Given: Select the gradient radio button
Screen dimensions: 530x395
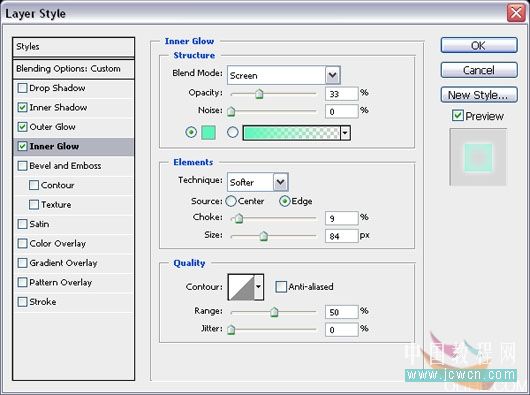Looking at the screenshot, I should point(233,132).
